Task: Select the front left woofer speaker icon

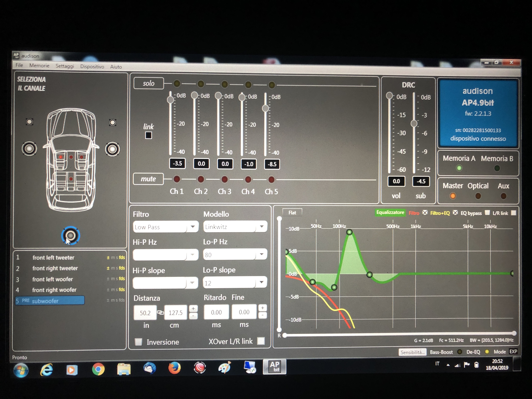Action: (x=29, y=148)
